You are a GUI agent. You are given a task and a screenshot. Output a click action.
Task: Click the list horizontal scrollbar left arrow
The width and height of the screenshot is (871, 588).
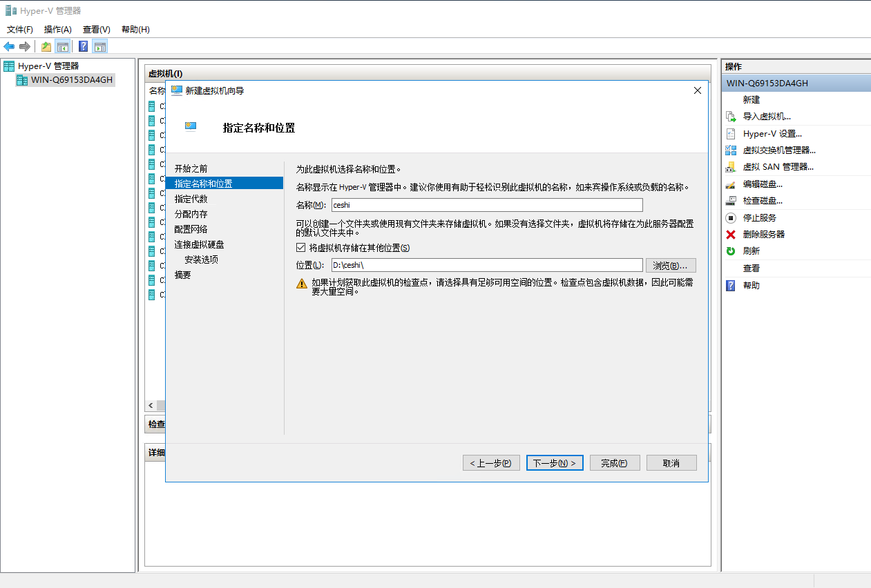(151, 405)
